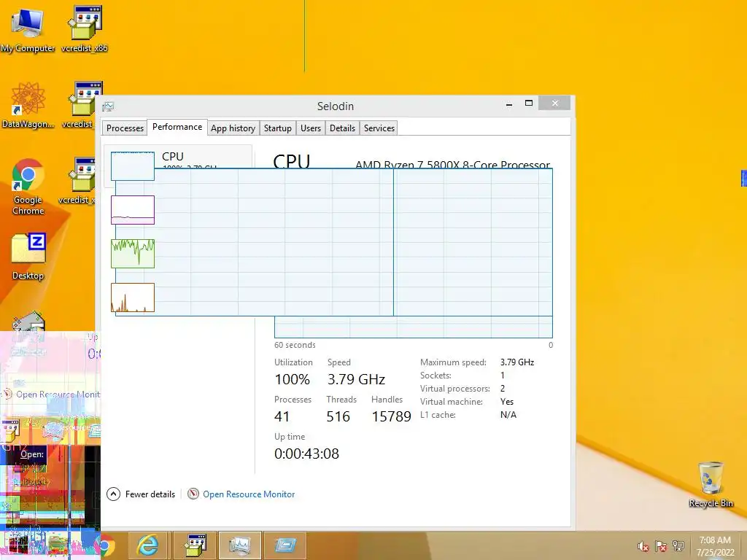Image resolution: width=747 pixels, height=560 pixels.
Task: Open vcredist_x86 installer icon on desktop
Action: [85, 28]
